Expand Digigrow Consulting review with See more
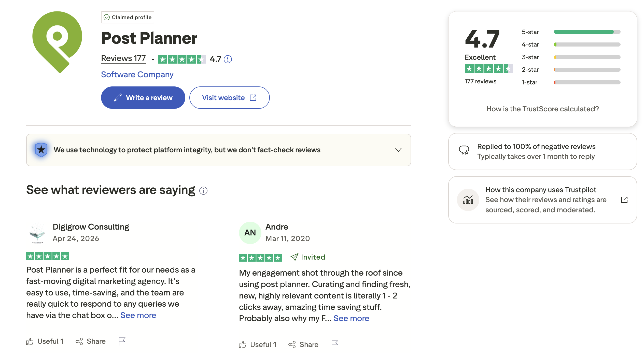This screenshot has width=644, height=360. (138, 315)
